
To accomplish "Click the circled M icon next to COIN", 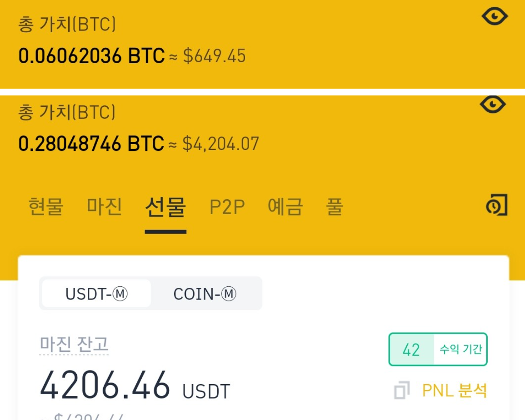I will click(x=229, y=294).
